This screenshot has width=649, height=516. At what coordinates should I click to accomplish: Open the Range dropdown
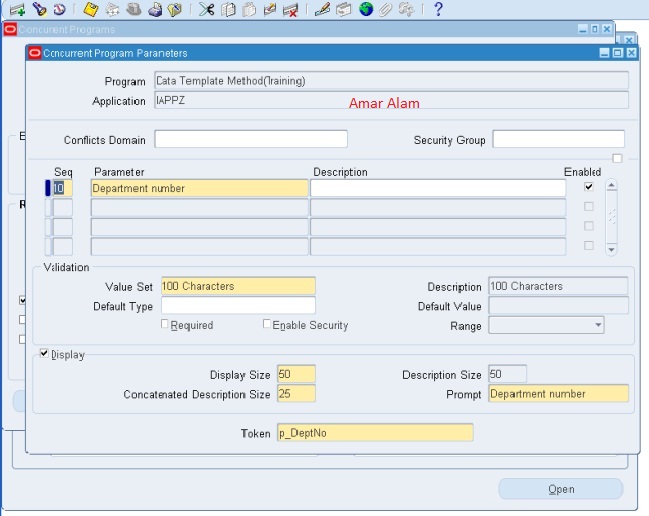[598, 325]
